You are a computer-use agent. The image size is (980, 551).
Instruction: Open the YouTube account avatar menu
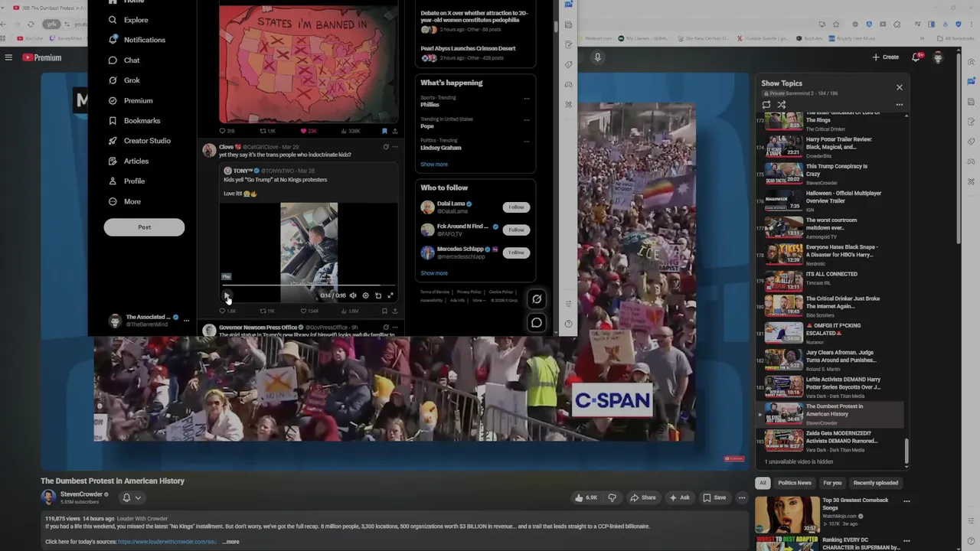click(938, 57)
